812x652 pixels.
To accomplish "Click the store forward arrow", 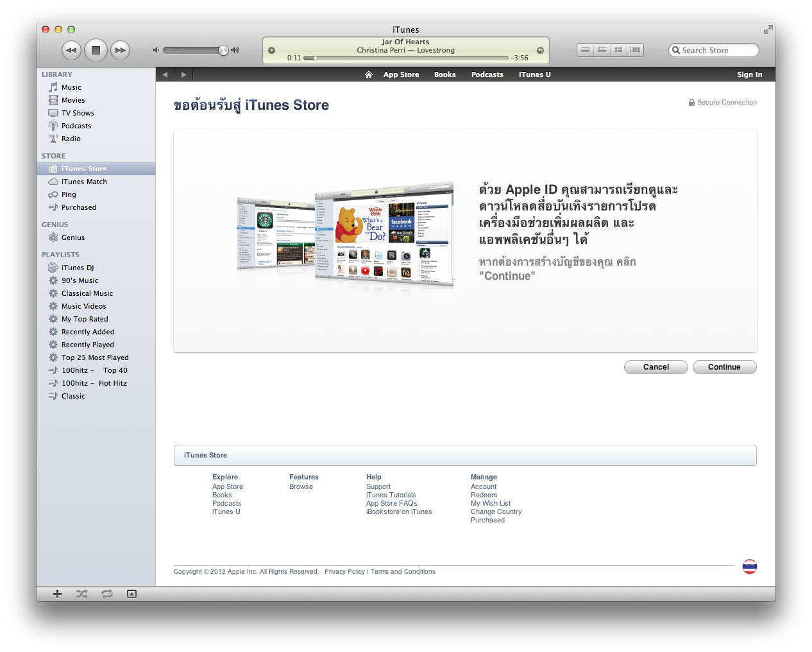I will [183, 74].
